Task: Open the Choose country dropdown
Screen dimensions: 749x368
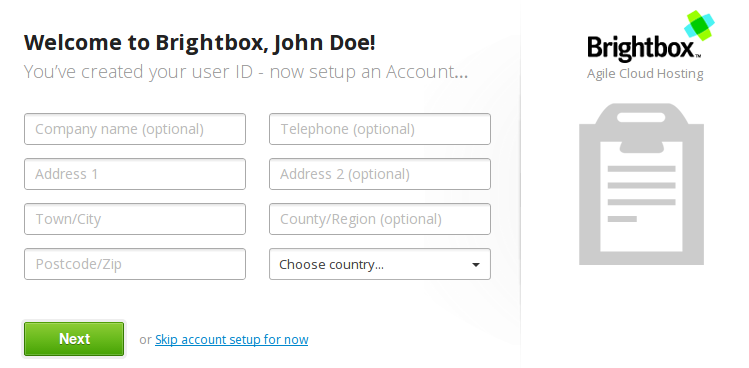Action: [x=380, y=264]
